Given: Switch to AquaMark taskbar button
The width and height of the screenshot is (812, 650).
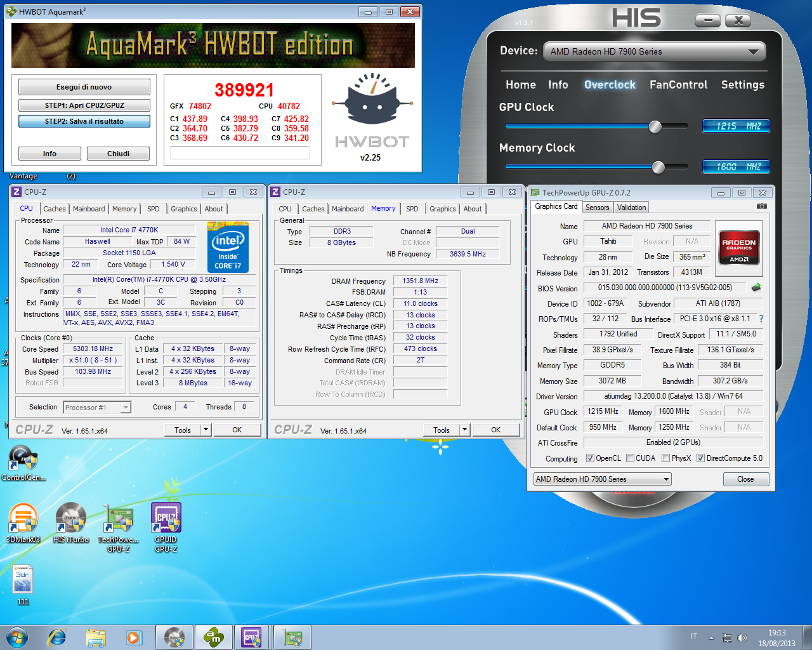Looking at the screenshot, I should 214,637.
